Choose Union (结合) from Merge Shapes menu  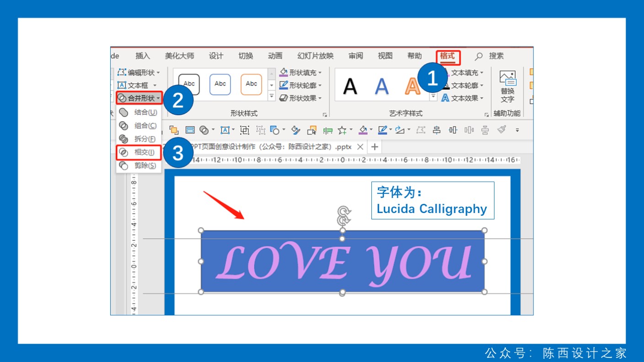[x=139, y=112]
